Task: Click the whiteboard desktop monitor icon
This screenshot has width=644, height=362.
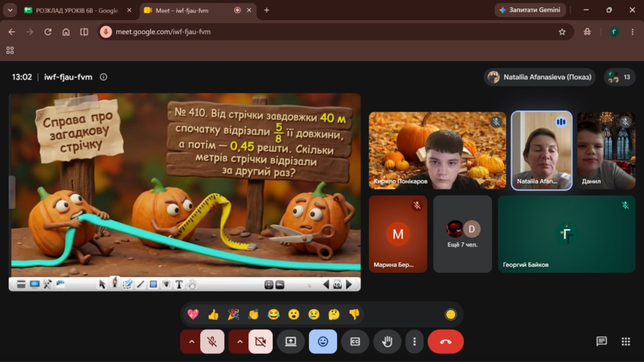Action: [x=34, y=284]
